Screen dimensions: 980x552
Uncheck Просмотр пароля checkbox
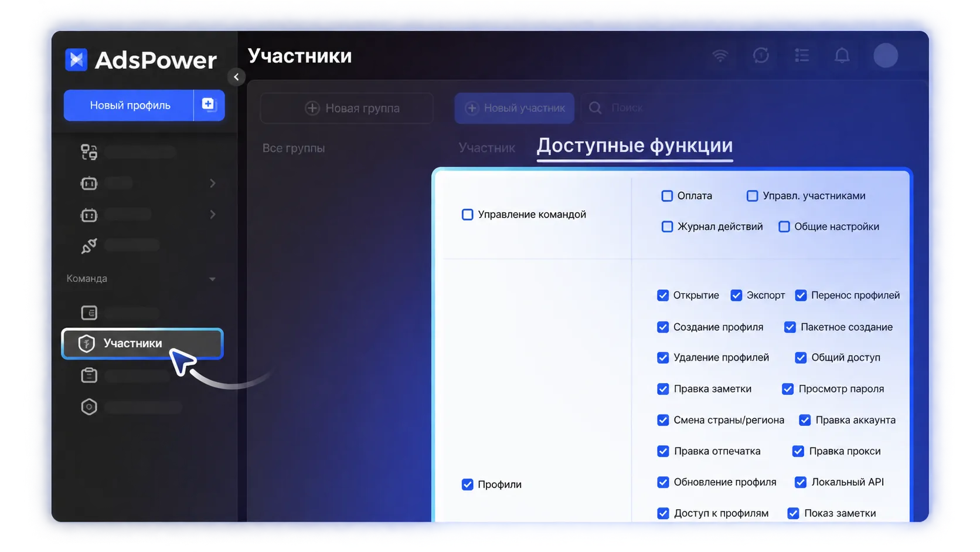(788, 389)
